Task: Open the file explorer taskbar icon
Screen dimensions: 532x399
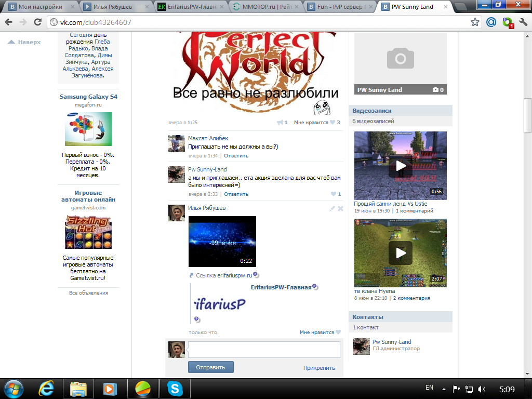Action: pyautogui.click(x=78, y=389)
